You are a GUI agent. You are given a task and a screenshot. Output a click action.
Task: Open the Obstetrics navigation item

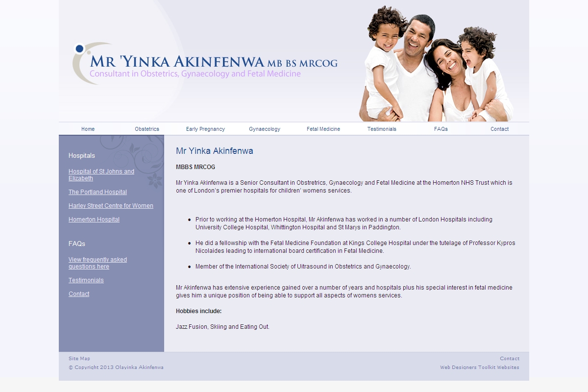pos(147,129)
